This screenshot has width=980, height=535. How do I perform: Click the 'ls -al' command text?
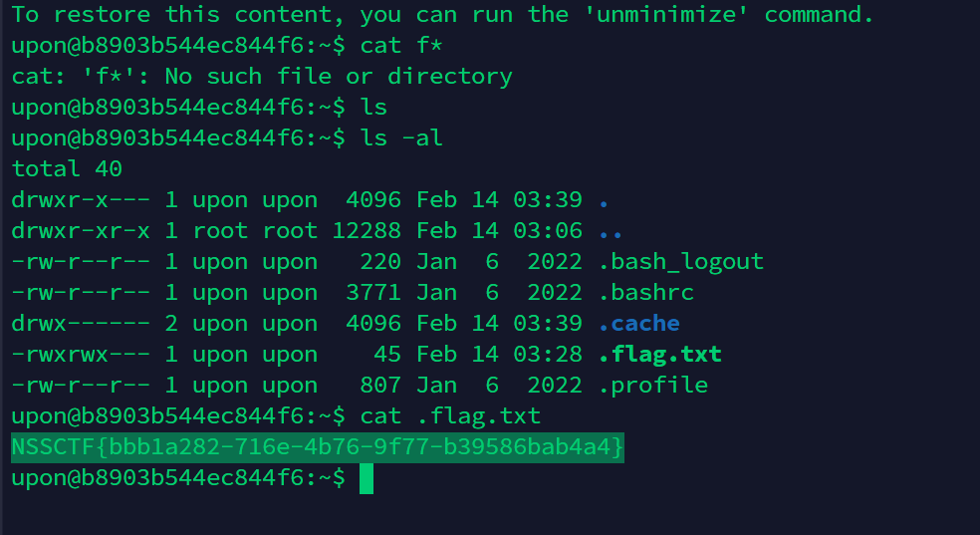coord(401,138)
